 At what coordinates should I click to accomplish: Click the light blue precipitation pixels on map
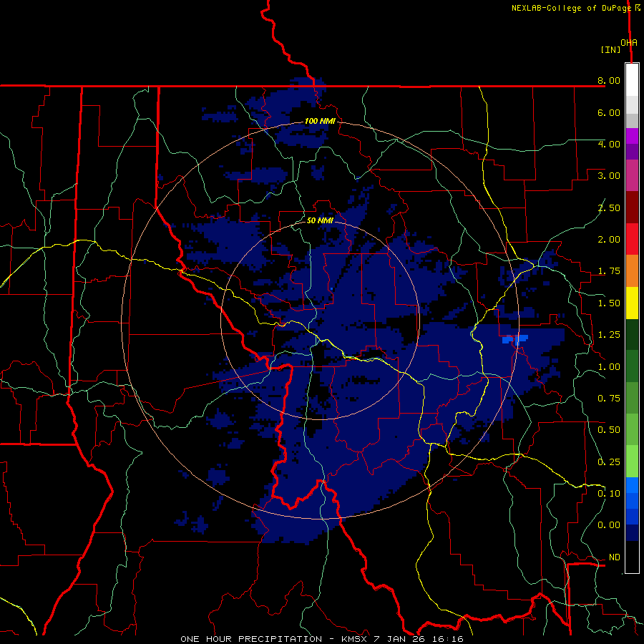515,339
